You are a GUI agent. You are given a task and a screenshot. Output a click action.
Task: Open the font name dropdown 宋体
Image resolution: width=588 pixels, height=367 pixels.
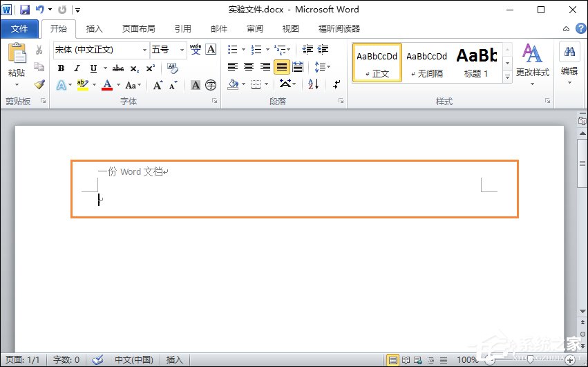click(101, 50)
